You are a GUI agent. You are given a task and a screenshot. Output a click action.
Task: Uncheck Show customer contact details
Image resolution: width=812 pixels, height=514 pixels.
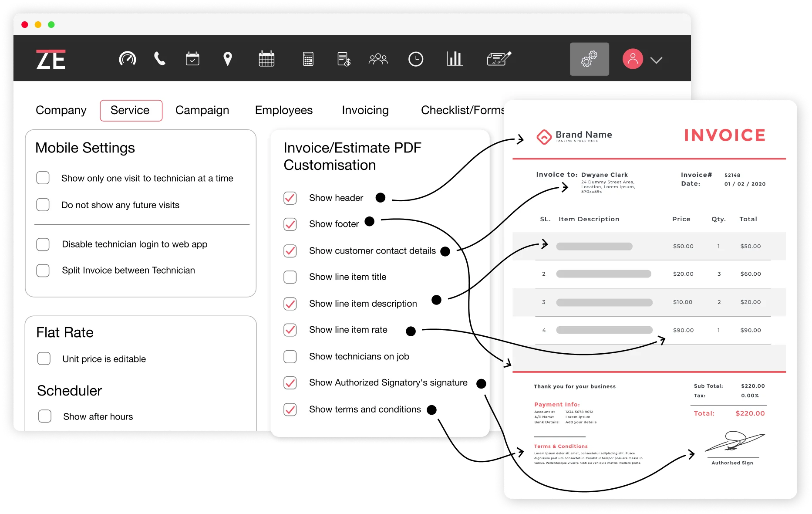pos(290,251)
